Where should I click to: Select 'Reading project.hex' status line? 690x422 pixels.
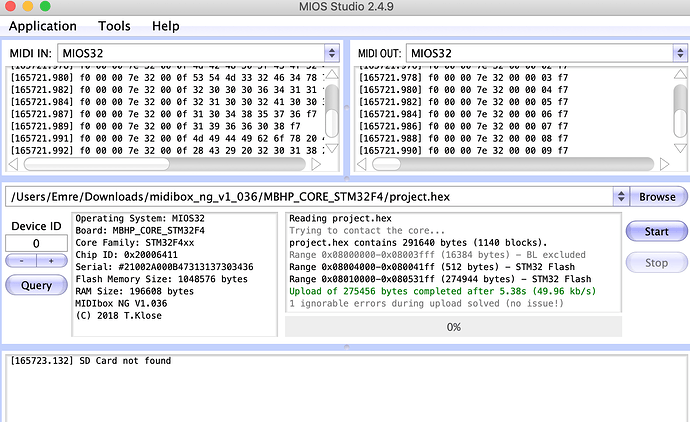[x=340, y=218]
